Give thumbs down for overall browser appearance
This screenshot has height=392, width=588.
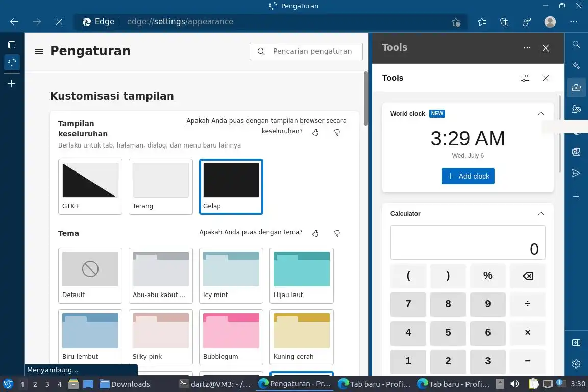pos(337,132)
